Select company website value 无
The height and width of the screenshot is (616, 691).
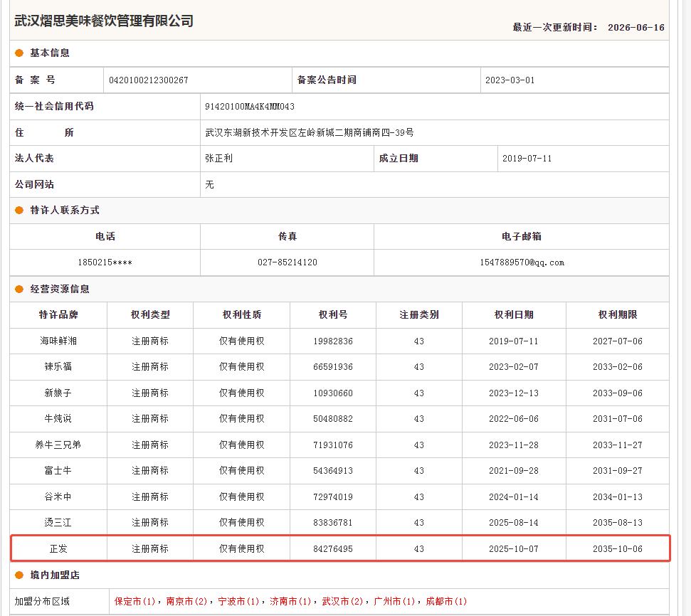pyautogui.click(x=209, y=185)
